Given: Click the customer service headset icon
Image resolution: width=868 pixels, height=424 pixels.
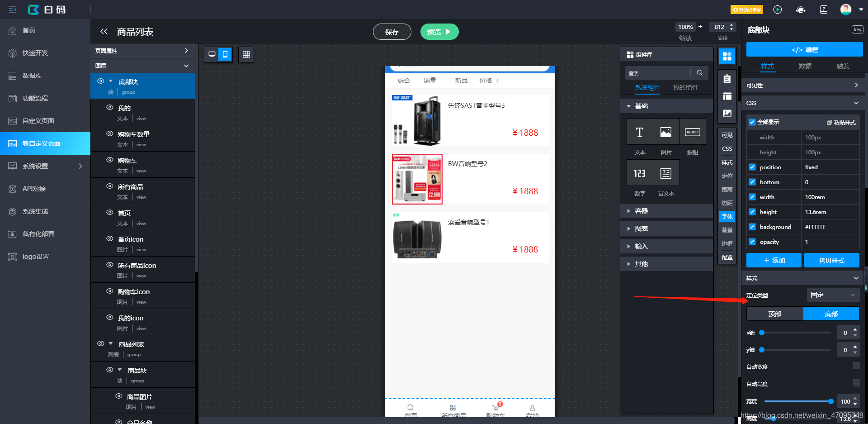Looking at the screenshot, I should [801, 10].
